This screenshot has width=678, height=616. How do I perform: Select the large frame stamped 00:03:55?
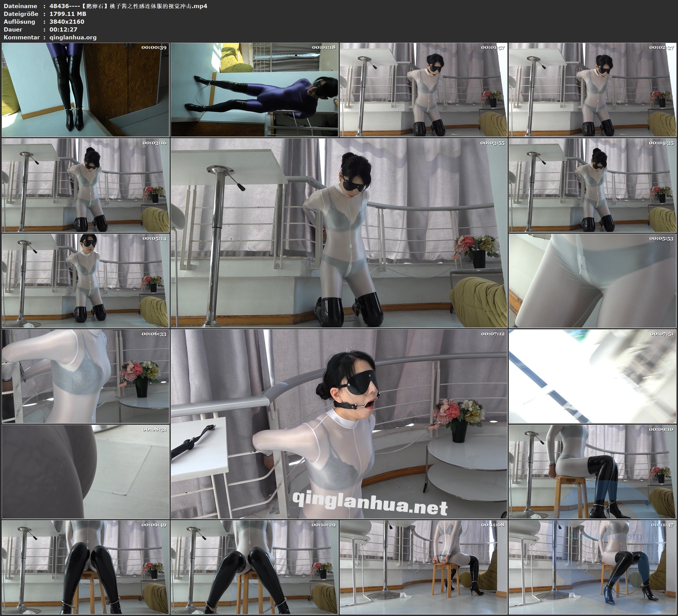(x=339, y=233)
